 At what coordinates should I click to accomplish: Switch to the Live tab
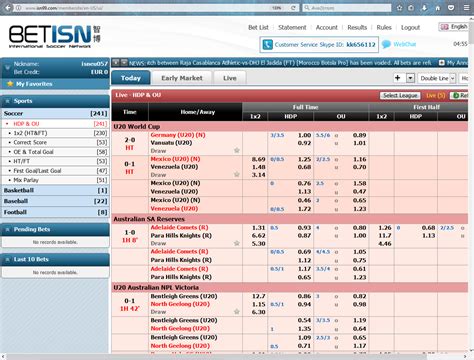point(230,78)
